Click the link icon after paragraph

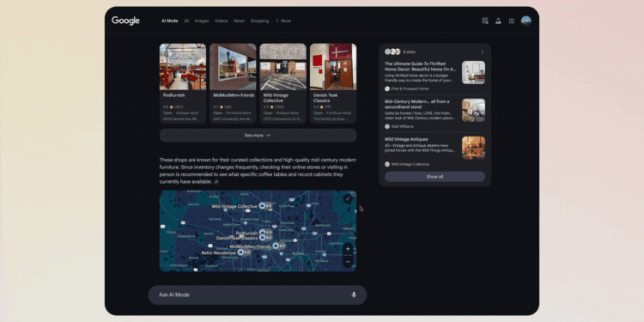click(216, 182)
